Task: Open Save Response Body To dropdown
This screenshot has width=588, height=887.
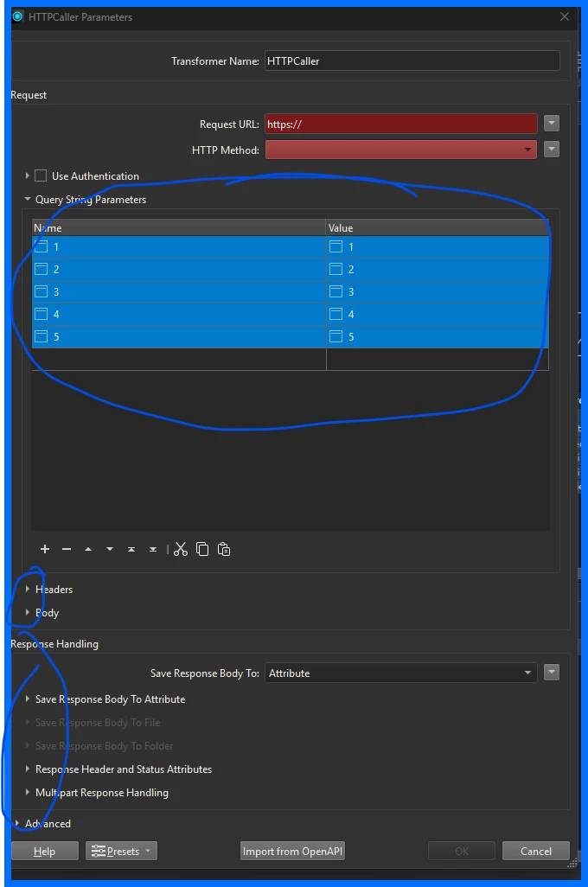Action: [x=400, y=673]
